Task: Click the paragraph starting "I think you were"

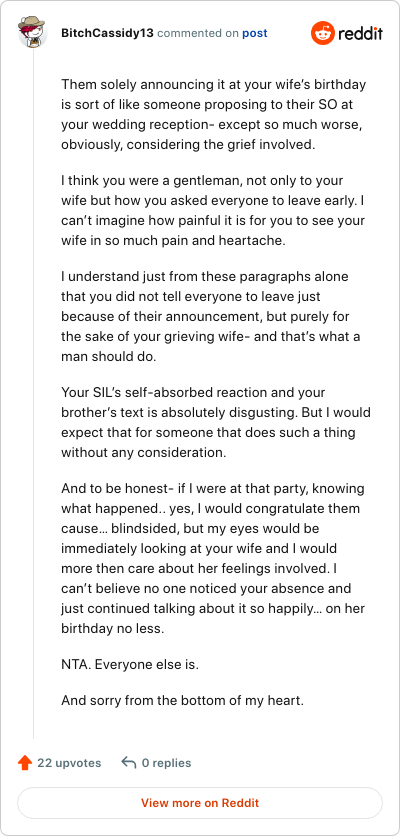Action: pyautogui.click(x=214, y=211)
